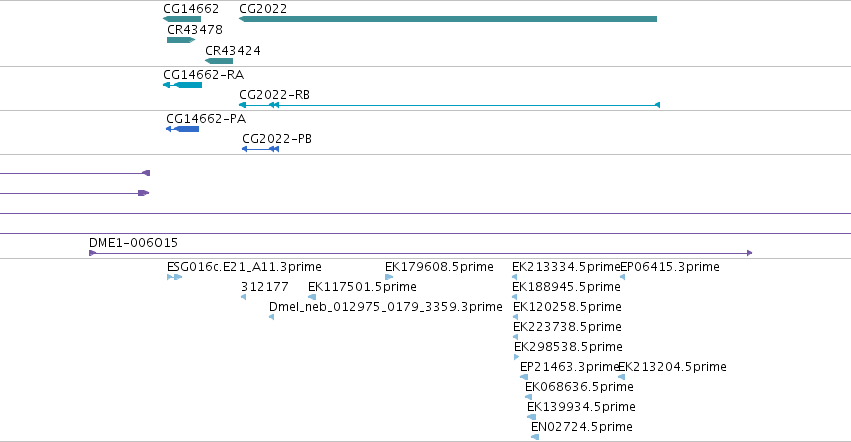Click the Dmel_neb_012975_0179_3359.3prime marker
Viewport: 851px width, 442px height.
pyautogui.click(x=271, y=317)
